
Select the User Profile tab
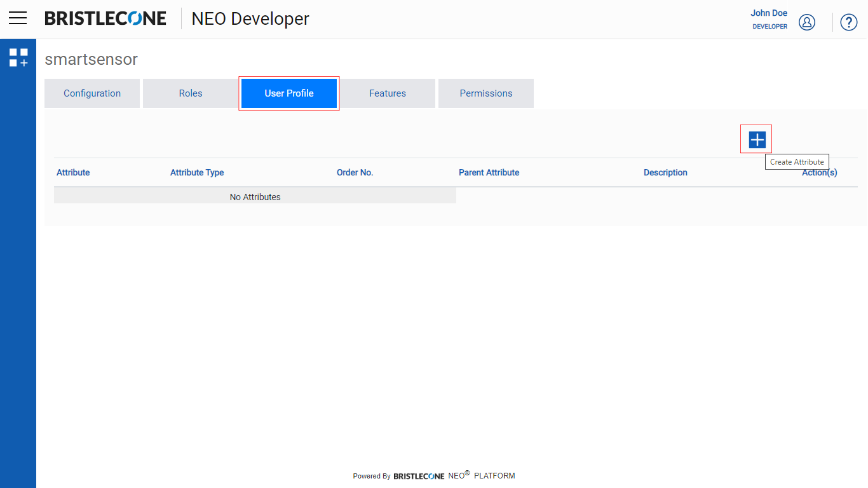click(x=289, y=93)
